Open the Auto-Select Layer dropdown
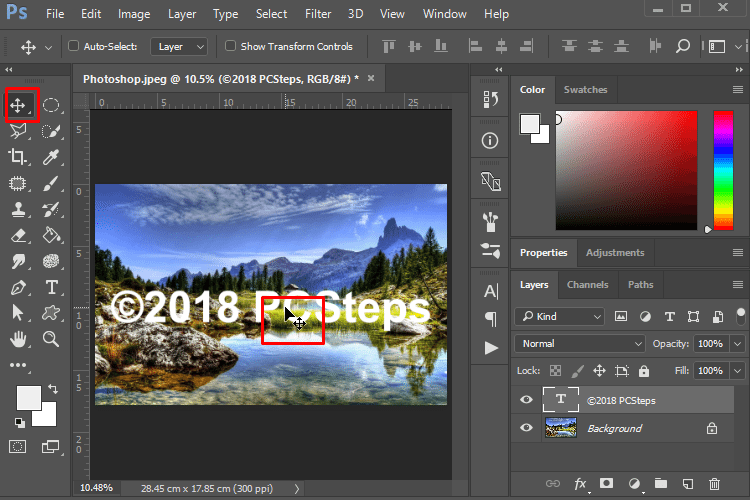 (179, 46)
